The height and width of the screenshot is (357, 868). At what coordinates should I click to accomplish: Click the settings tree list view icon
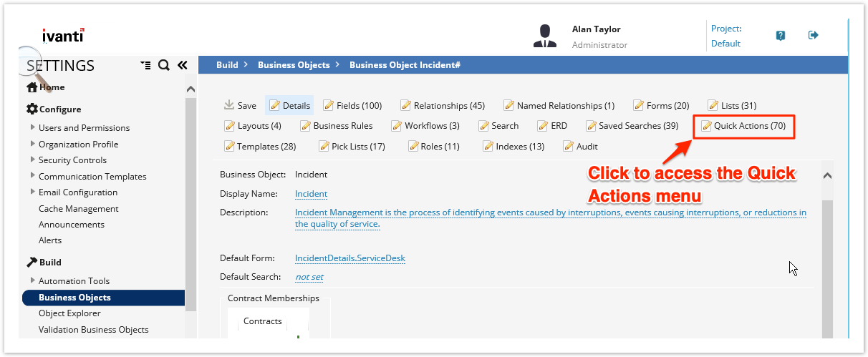pos(146,65)
